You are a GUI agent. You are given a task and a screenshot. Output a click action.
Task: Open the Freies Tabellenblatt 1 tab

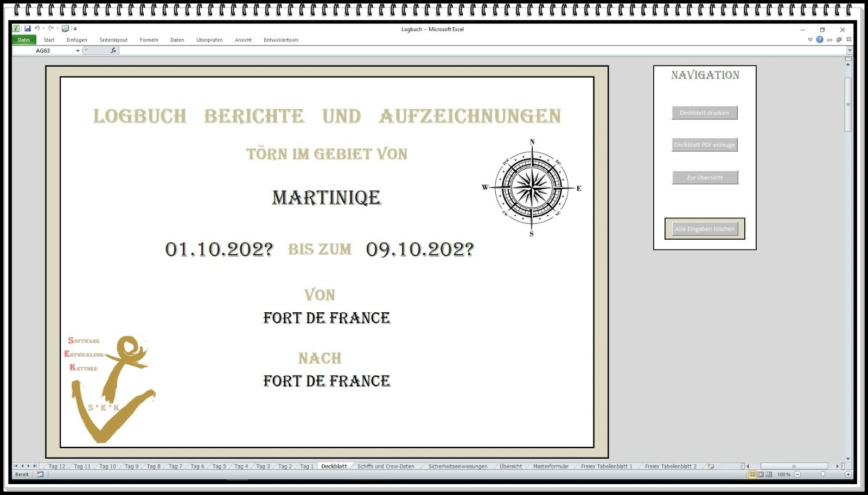(x=607, y=466)
